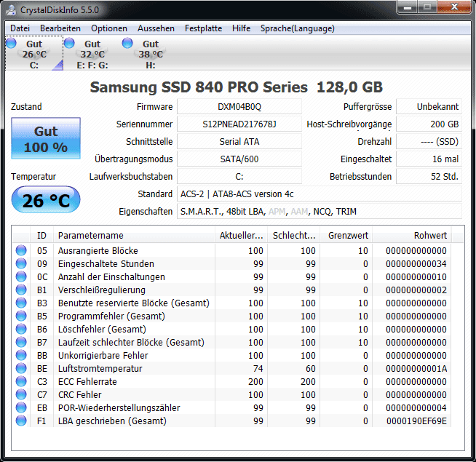Click the status orb of row 0C

point(21,276)
